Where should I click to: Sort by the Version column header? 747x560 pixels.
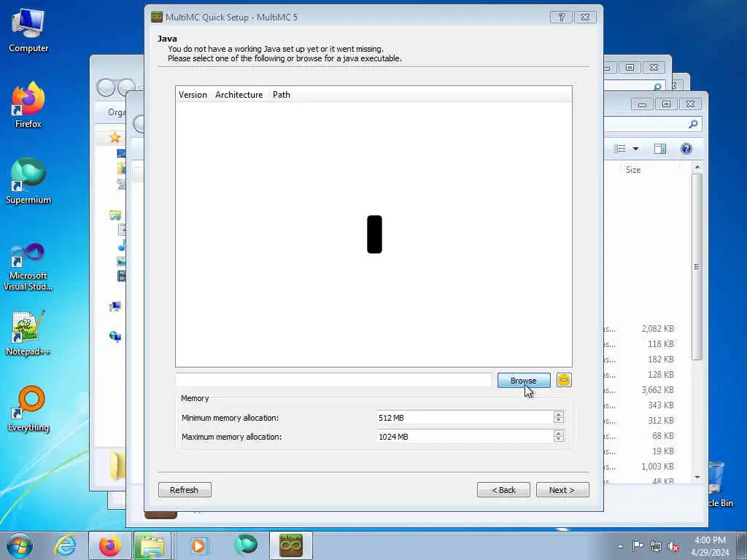(x=193, y=95)
